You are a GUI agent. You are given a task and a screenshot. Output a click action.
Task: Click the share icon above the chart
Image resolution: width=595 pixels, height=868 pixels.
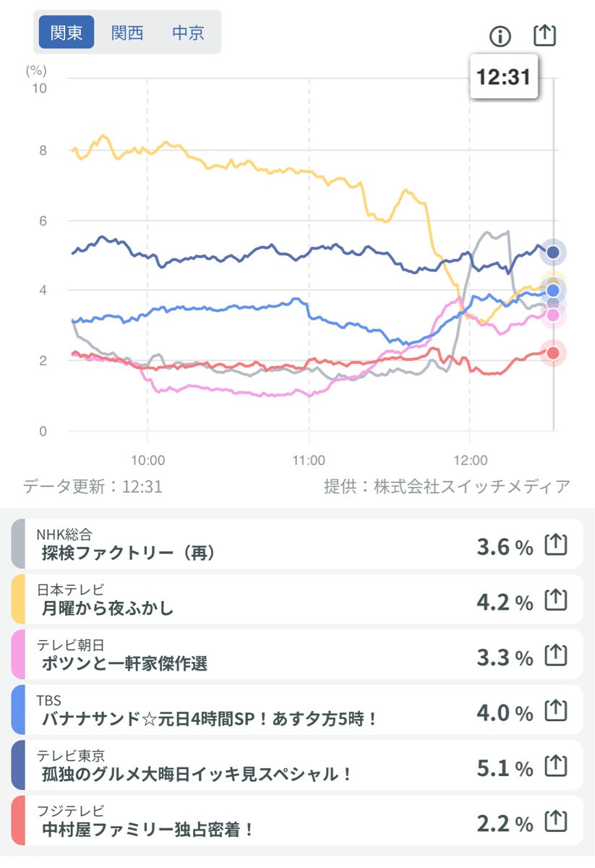click(x=544, y=35)
